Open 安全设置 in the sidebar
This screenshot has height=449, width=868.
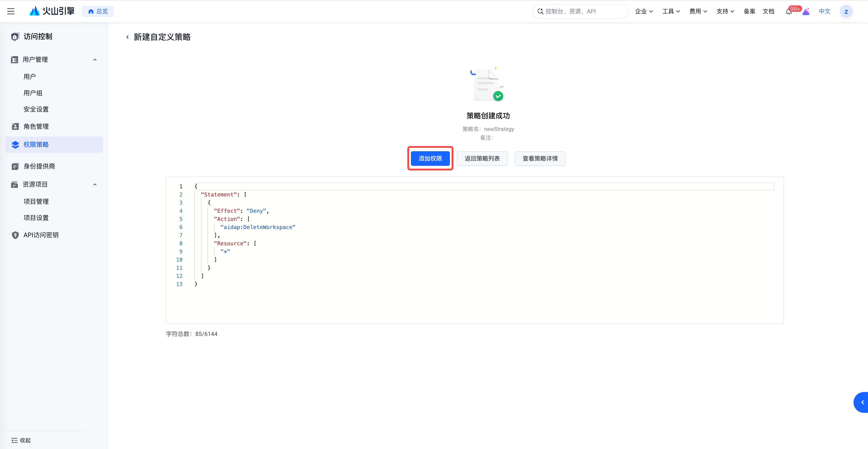point(36,109)
